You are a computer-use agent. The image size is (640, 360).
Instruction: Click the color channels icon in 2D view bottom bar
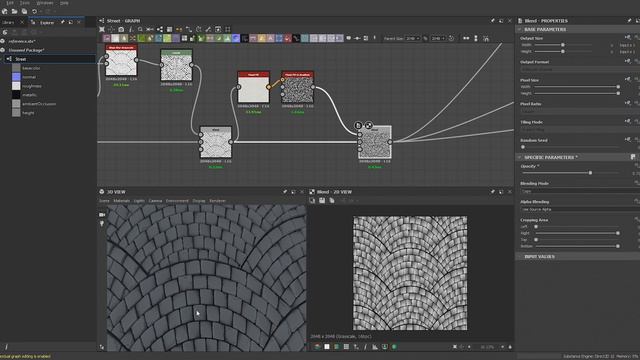click(x=317, y=347)
